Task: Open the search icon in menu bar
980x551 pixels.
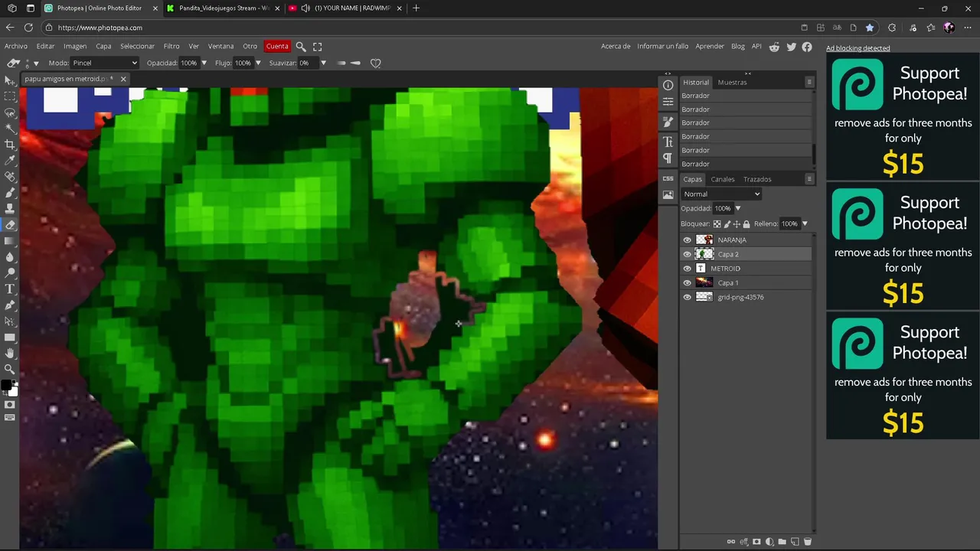Action: pyautogui.click(x=301, y=47)
